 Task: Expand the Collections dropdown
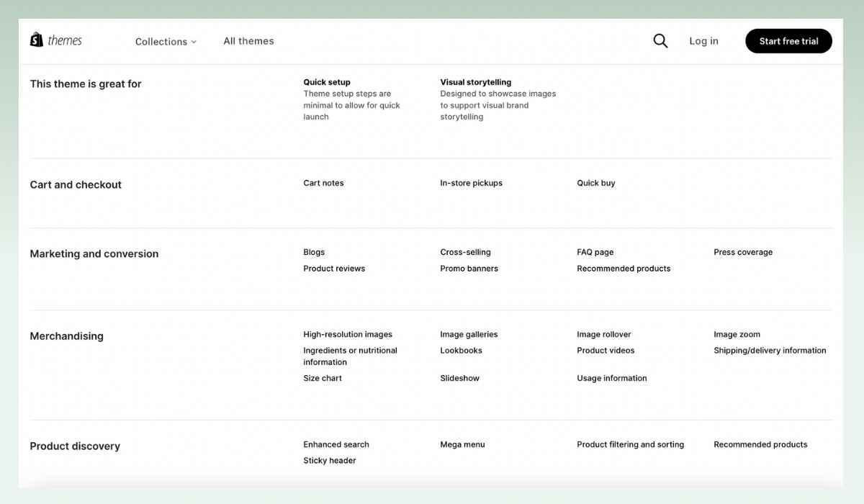166,42
